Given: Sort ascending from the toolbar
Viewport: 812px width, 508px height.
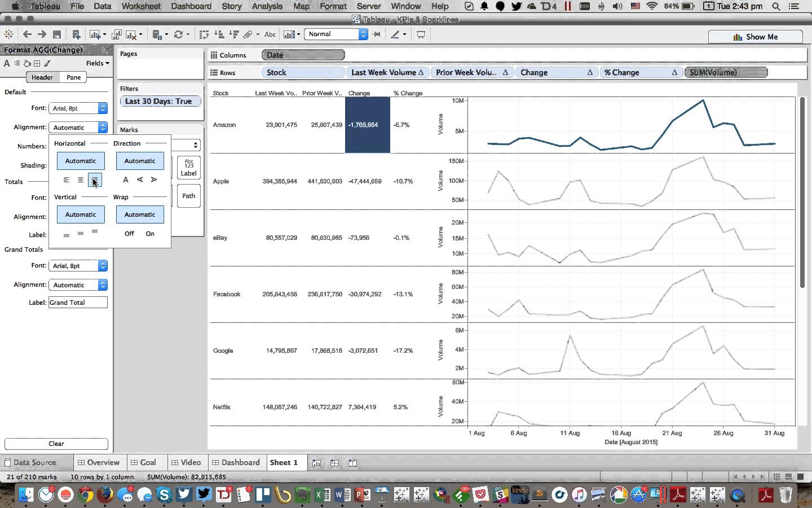Looking at the screenshot, I should click(x=219, y=34).
